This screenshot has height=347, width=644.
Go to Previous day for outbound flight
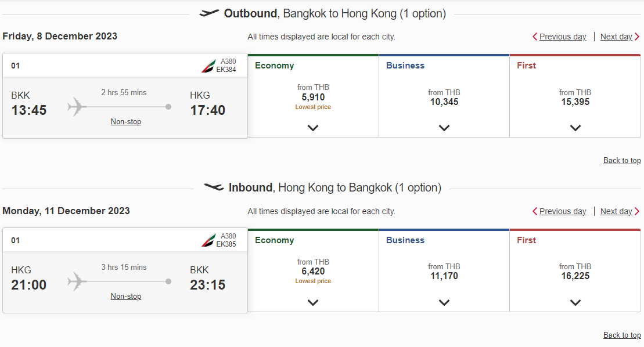(x=563, y=37)
